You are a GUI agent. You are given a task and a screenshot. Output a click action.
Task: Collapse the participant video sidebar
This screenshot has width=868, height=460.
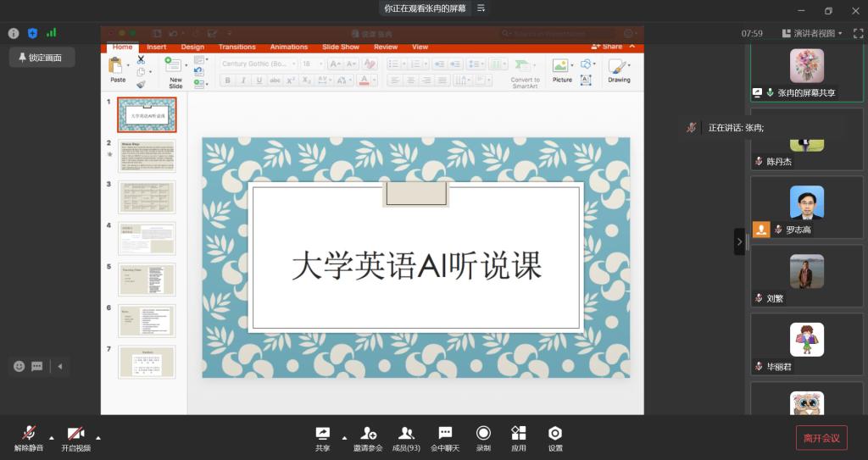[739, 241]
